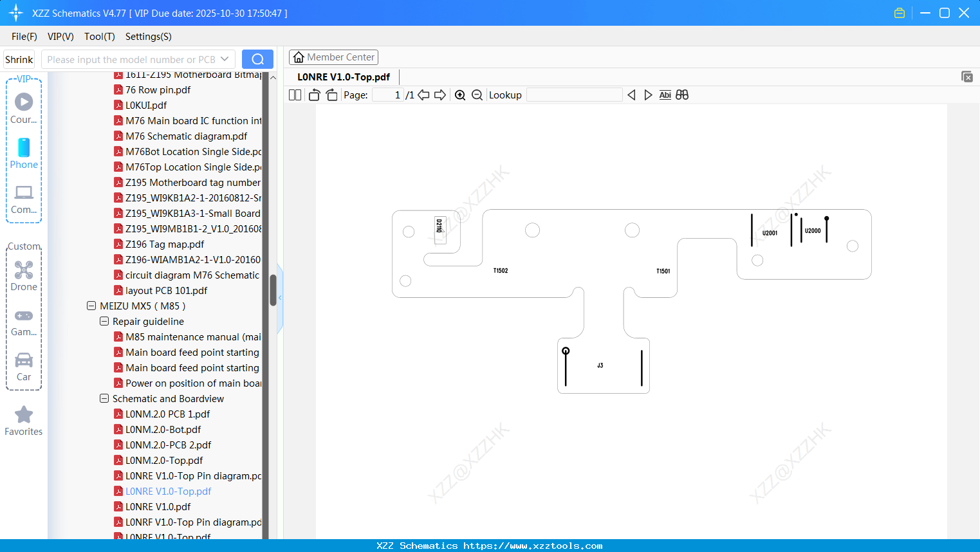Image resolution: width=980 pixels, height=552 pixels.
Task: Toggle the Abi match-text option
Action: [x=665, y=95]
